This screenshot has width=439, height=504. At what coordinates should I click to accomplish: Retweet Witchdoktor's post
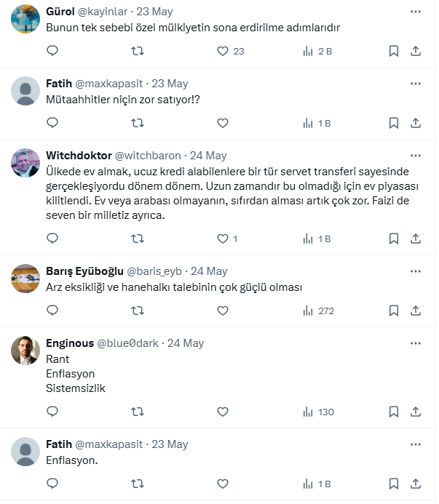point(137,239)
